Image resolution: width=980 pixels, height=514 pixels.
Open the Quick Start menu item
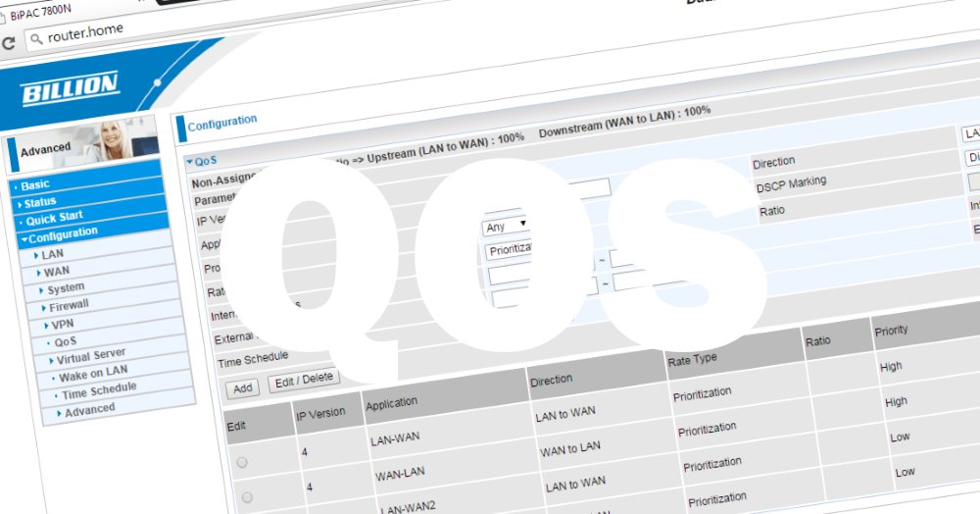pyautogui.click(x=54, y=218)
